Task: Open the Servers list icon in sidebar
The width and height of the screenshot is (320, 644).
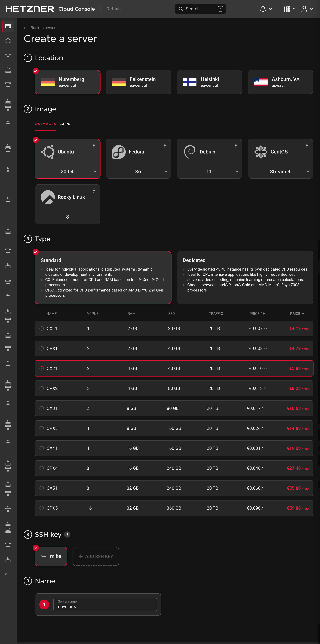Action: point(8,26)
